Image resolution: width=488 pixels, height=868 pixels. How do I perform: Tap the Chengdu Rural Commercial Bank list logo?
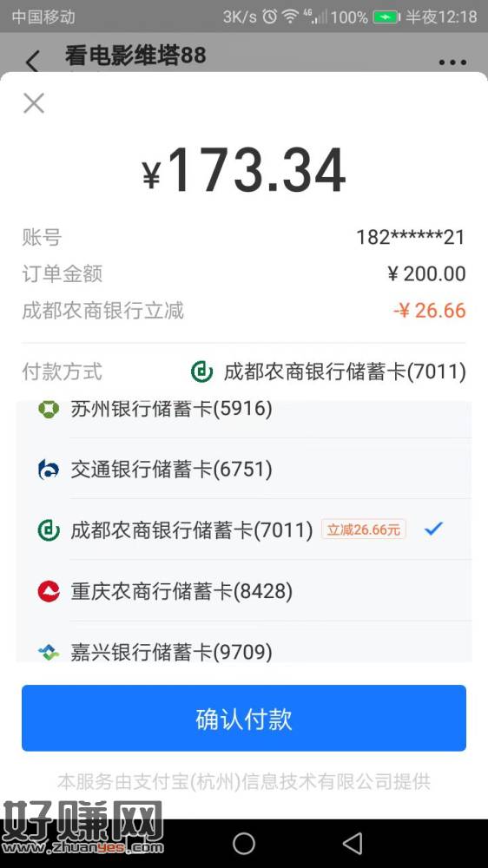pyautogui.click(x=49, y=530)
